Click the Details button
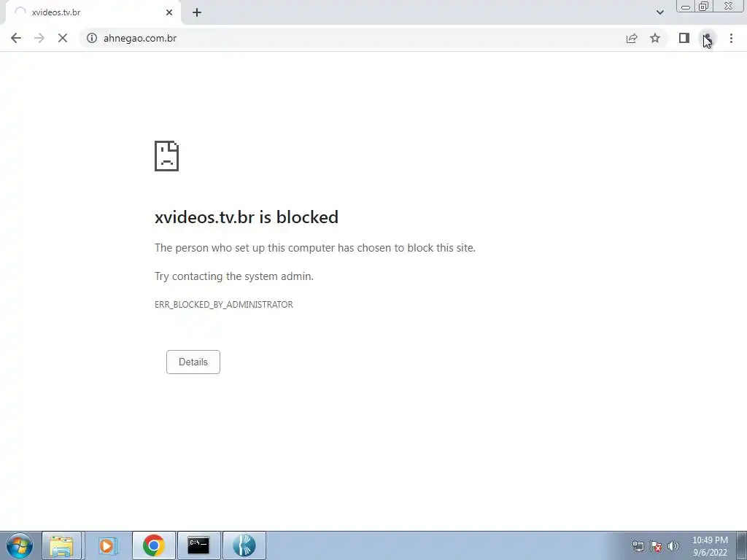The image size is (747, 560). [193, 362]
